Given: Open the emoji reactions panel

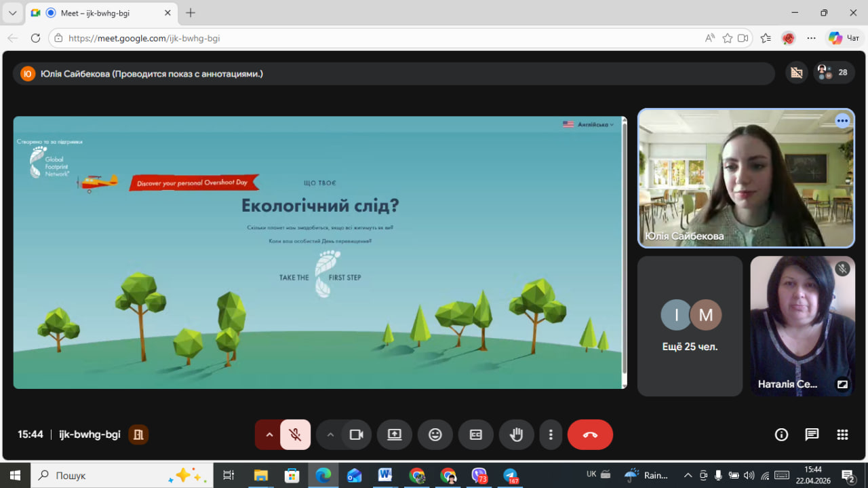Looking at the screenshot, I should 435,435.
